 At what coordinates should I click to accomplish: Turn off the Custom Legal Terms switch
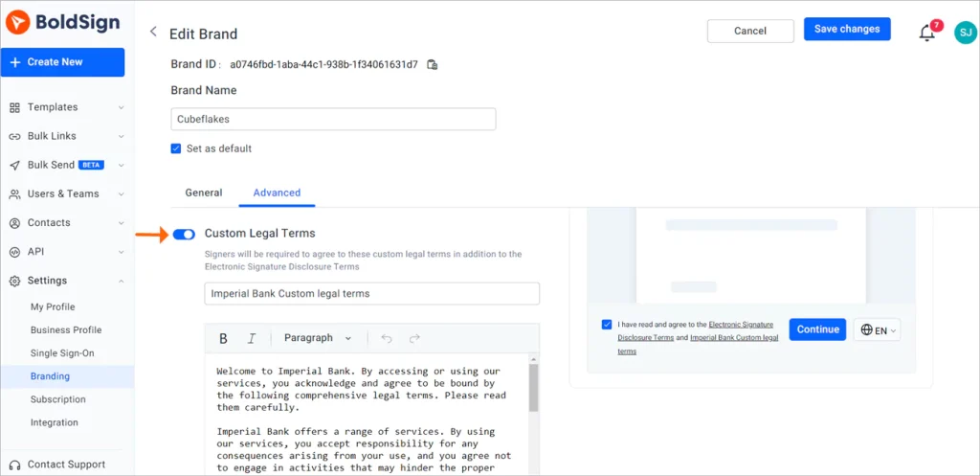pos(184,234)
